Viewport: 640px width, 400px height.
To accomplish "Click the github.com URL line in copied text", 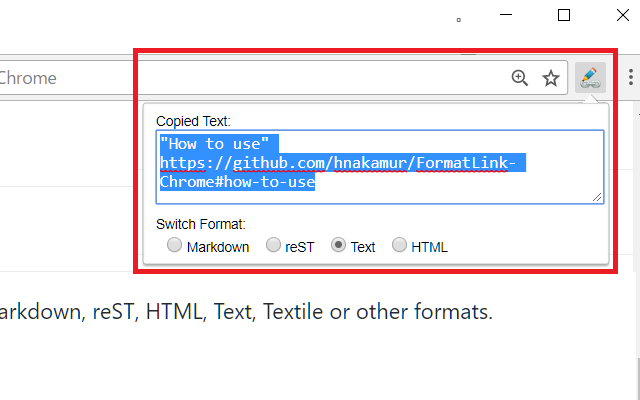I will tap(340, 163).
